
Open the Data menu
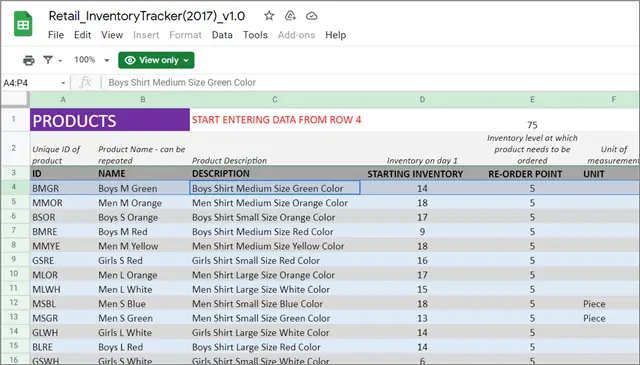(x=222, y=35)
